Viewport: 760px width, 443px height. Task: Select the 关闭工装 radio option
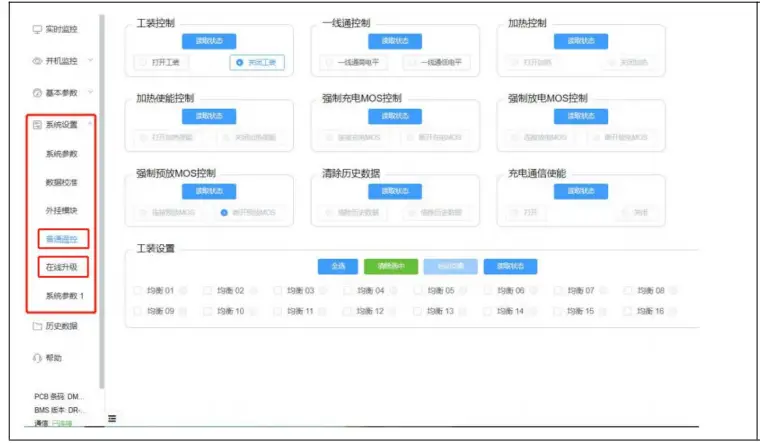257,63
